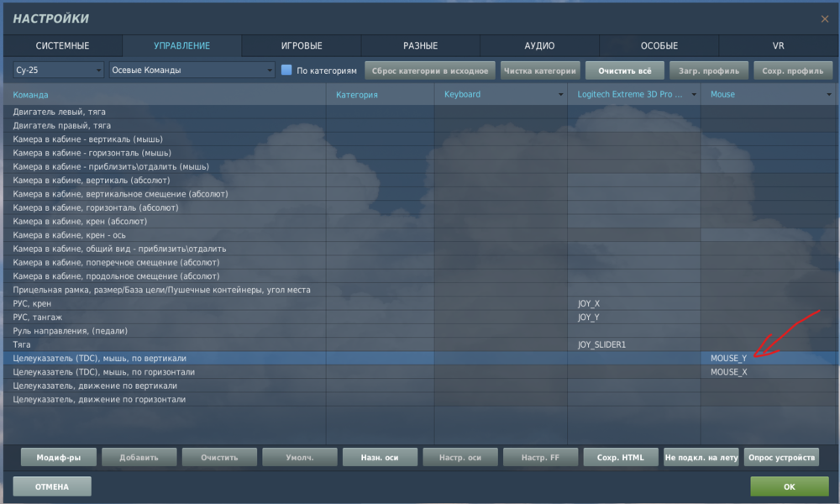This screenshot has height=504, width=840.
Task: Select row Камера в кабине - приблизить\отдалить (мышь)
Action: pyautogui.click(x=421, y=166)
